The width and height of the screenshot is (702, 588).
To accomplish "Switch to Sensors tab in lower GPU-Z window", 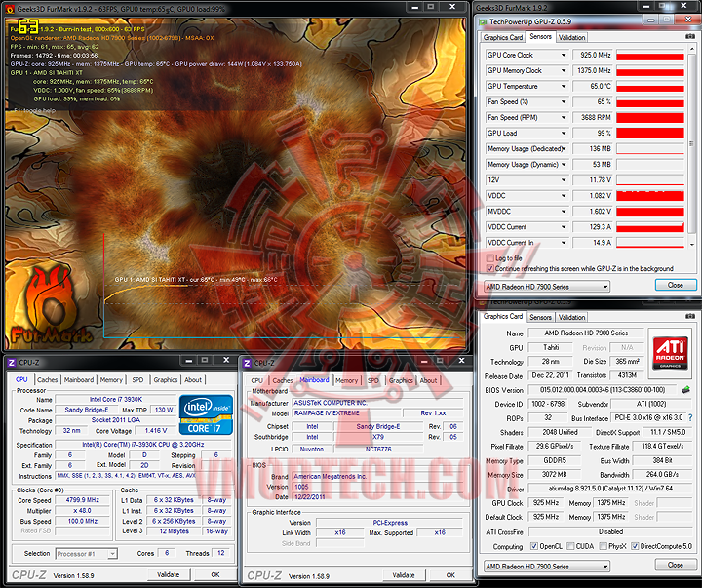I will [x=540, y=317].
